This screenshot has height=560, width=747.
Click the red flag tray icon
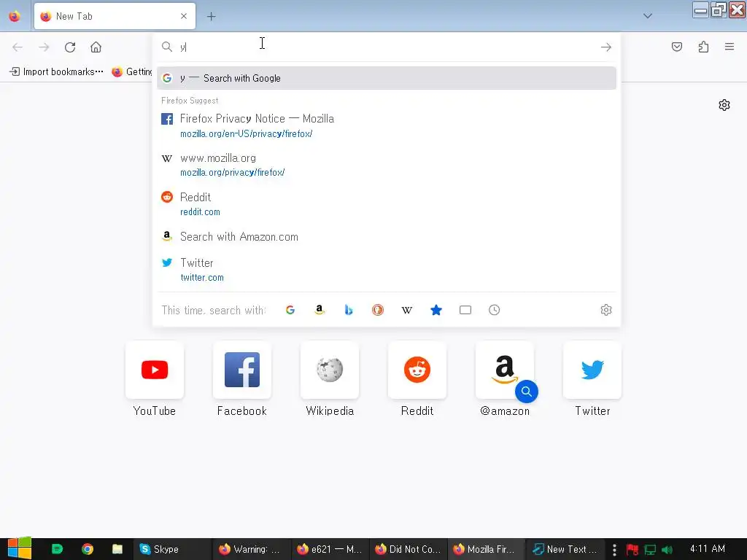[632, 550]
